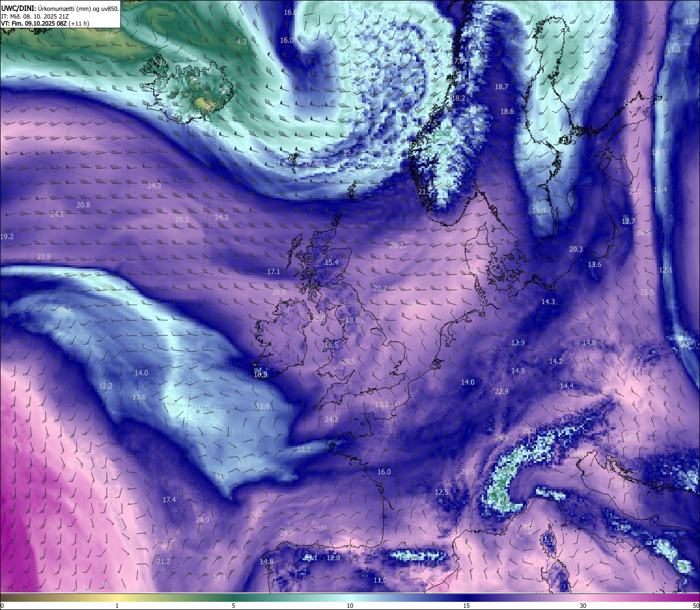This screenshot has height=610, width=700.
Task: Click the 26.2 value over the North Sea
Action: [x=396, y=246]
